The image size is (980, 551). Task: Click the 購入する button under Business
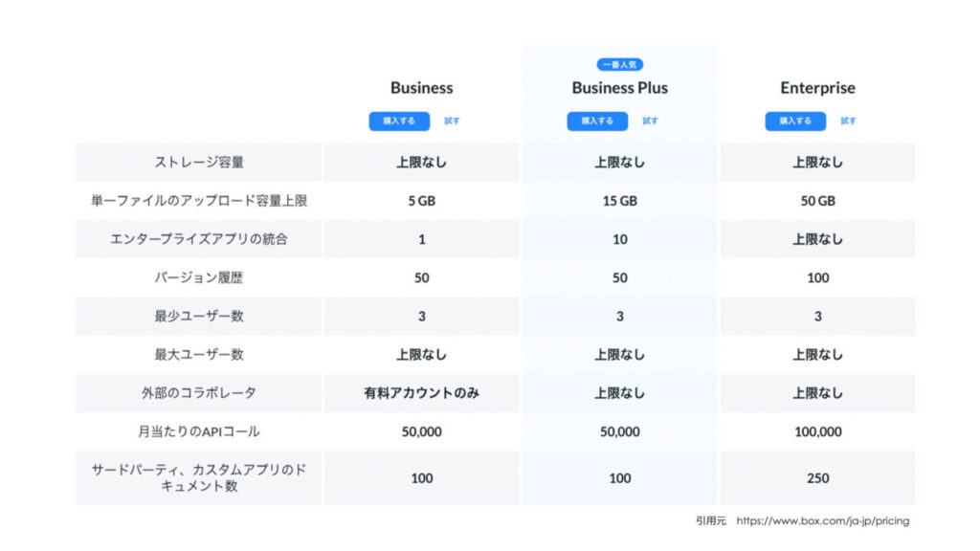coord(399,121)
